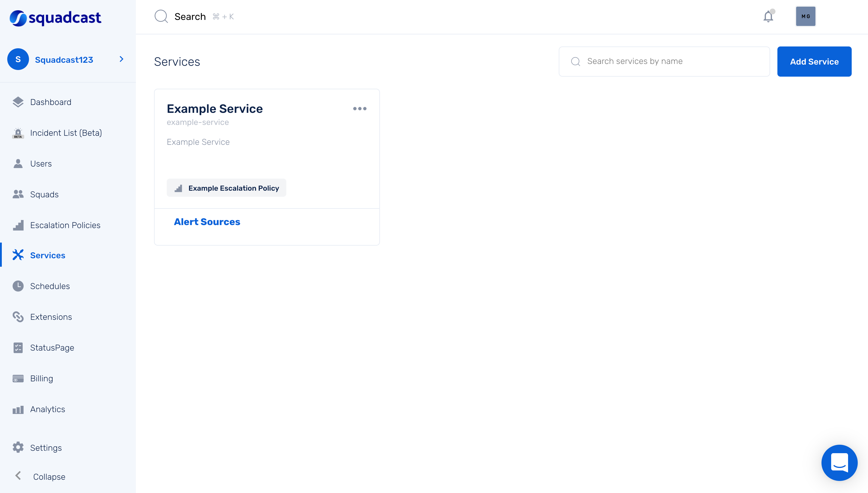Viewport: 868px width, 493px height.
Task: Click the Example Escalation Policy tag
Action: click(227, 188)
